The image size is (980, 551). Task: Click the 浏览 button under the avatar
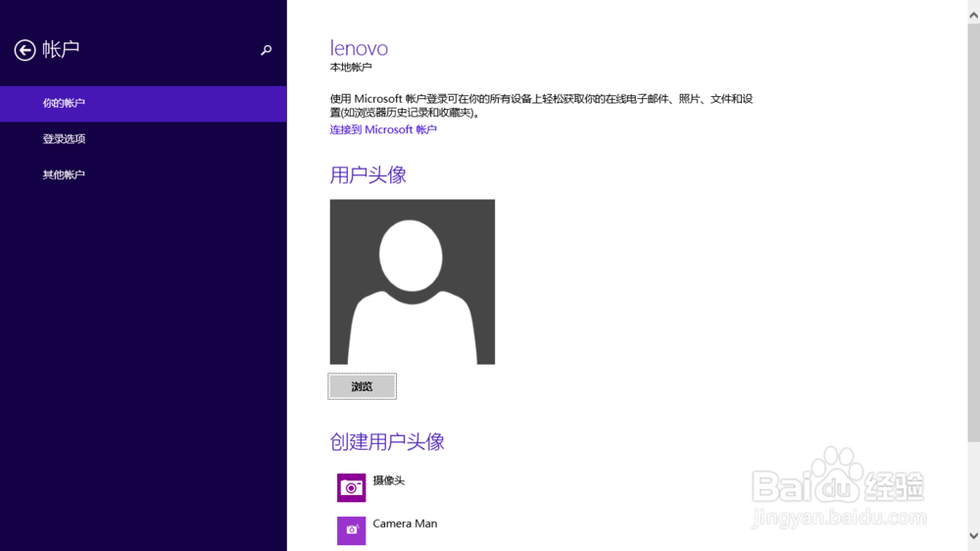tap(362, 386)
